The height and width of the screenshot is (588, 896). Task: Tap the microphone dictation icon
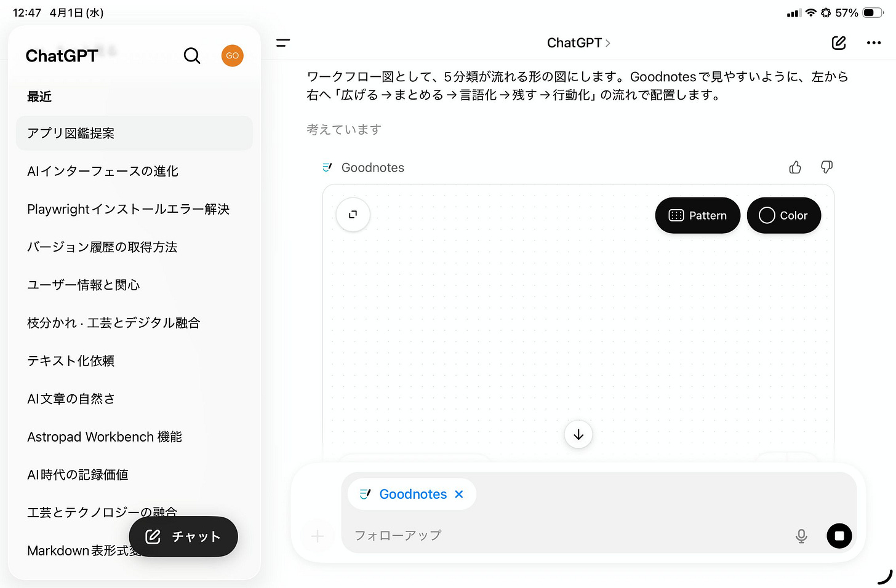pyautogui.click(x=801, y=536)
